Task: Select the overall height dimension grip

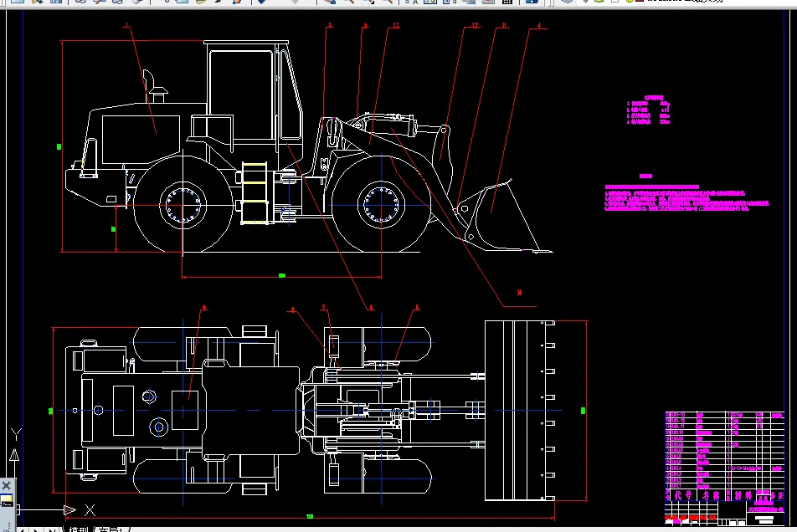Action: [59, 146]
